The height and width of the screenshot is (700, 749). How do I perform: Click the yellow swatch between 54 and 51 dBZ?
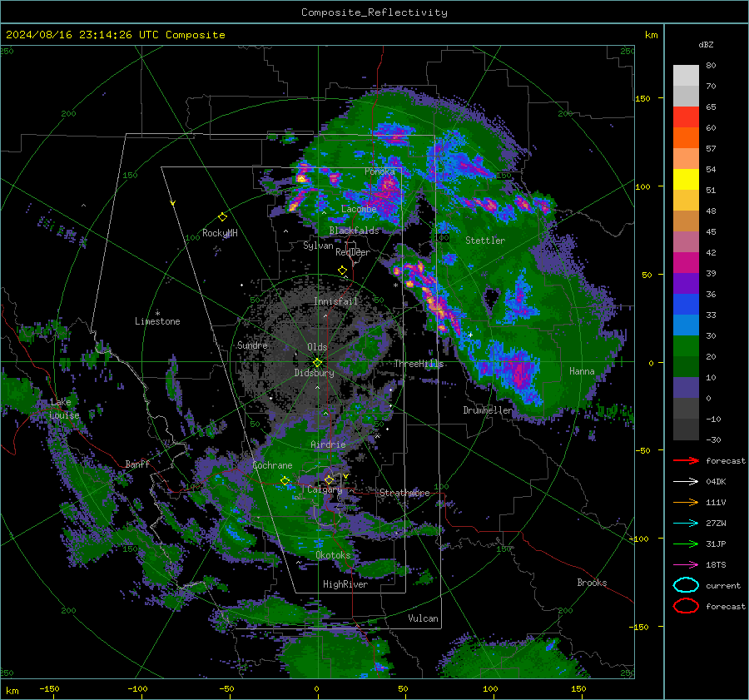[x=686, y=180]
